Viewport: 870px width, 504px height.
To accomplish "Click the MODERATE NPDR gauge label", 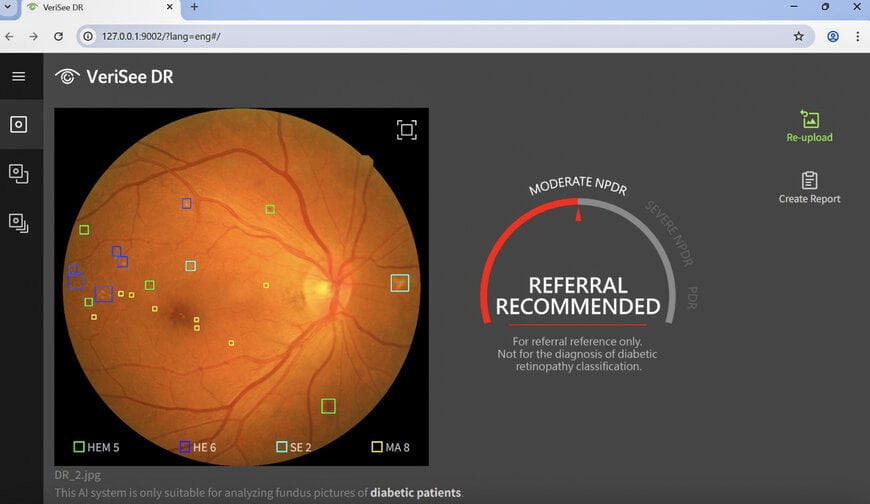I will click(x=578, y=185).
